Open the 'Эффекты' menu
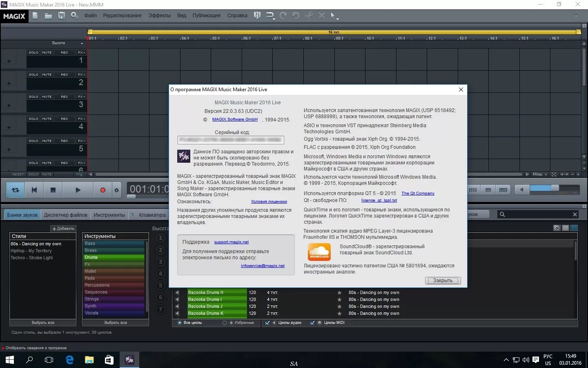This screenshot has height=368, width=588. click(x=160, y=16)
